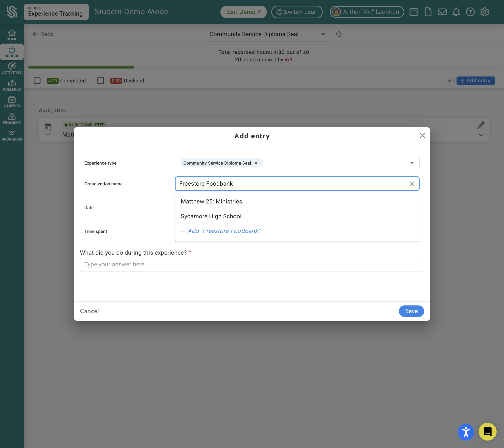Open the Programs sidebar section
This screenshot has height=448, width=504.
(12, 135)
